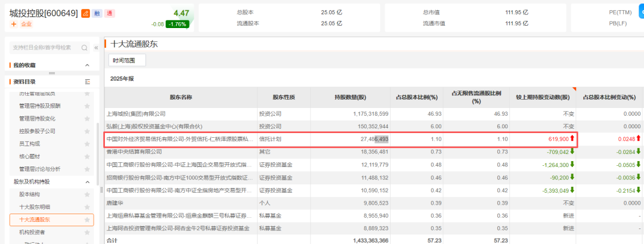
Task: Click the orange edit note icon beside 城投控股
Action: pos(85,13)
